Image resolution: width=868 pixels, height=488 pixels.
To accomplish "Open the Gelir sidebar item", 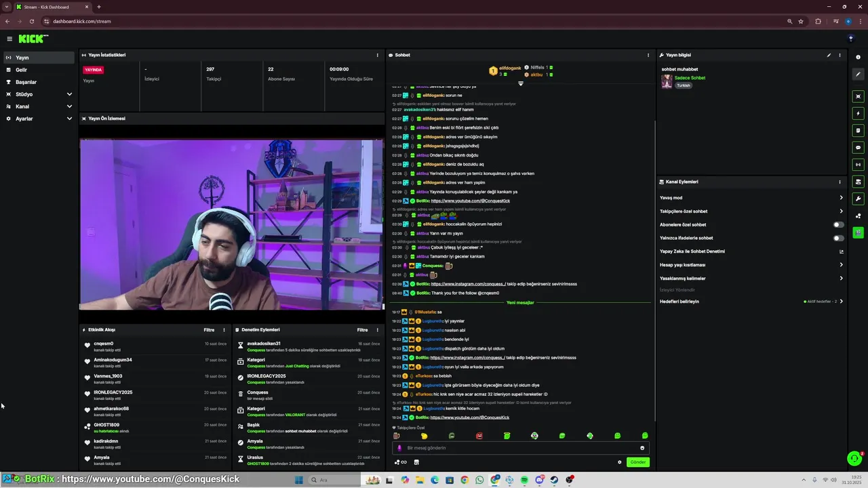I will tap(39, 70).
